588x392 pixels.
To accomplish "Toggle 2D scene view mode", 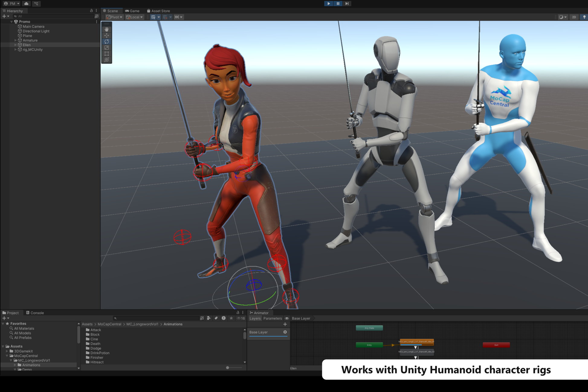I will 574,17.
